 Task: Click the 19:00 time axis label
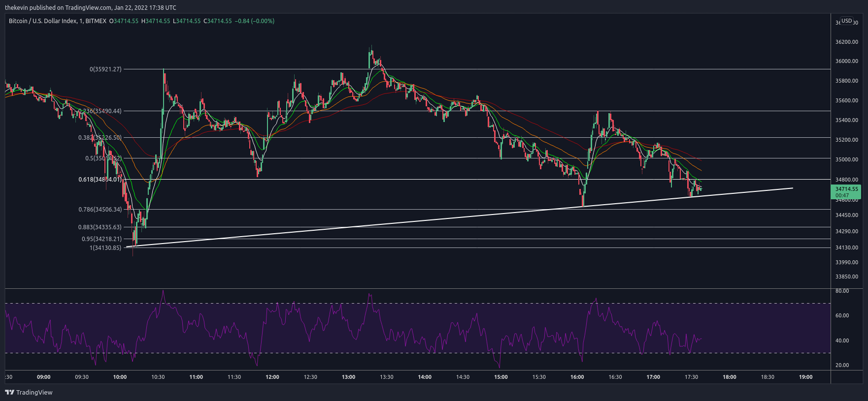tap(806, 377)
